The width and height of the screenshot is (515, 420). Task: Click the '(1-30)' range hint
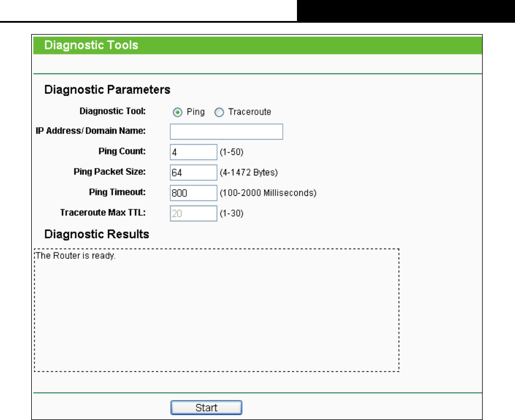point(232,213)
